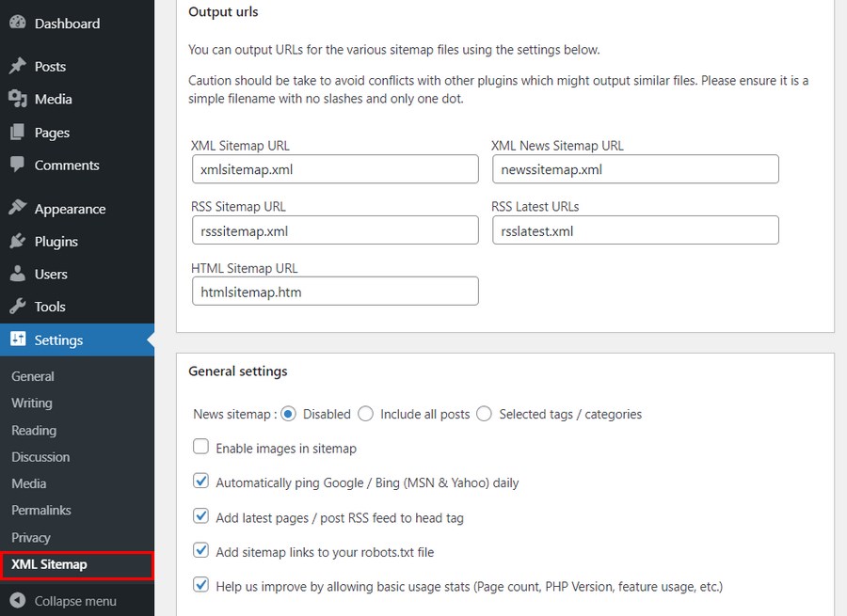847x616 pixels.
Task: Open Writing settings submenu
Action: 32,403
